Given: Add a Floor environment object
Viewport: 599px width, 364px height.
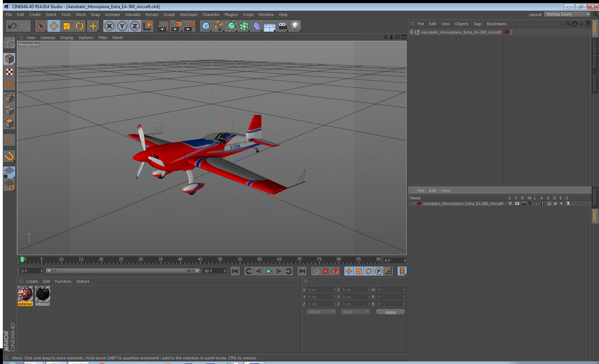Looking at the screenshot, I should 270,26.
